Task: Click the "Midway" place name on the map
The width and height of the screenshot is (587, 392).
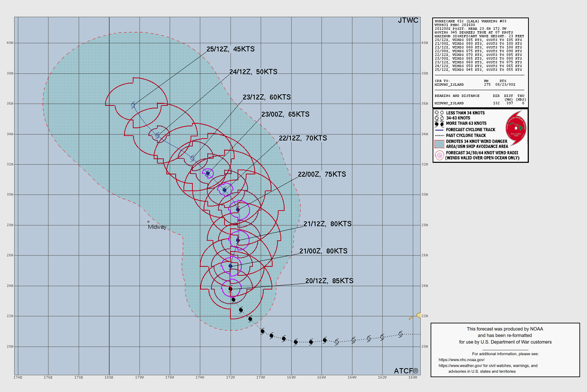Action: coord(157,227)
